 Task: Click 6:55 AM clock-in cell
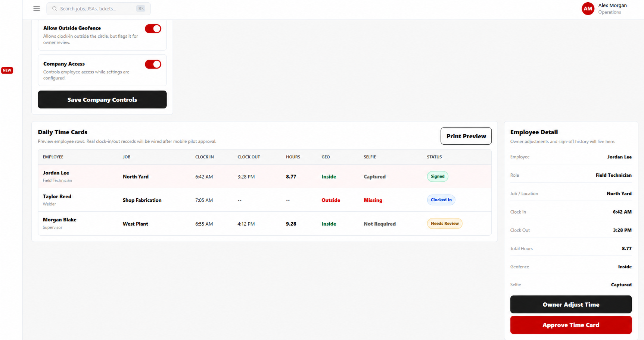pyautogui.click(x=204, y=224)
